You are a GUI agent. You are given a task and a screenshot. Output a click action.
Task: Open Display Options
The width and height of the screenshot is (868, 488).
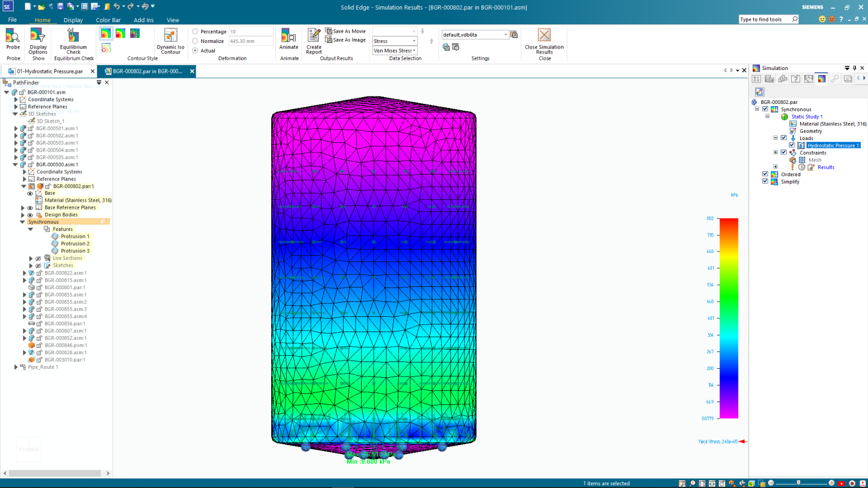tap(38, 40)
